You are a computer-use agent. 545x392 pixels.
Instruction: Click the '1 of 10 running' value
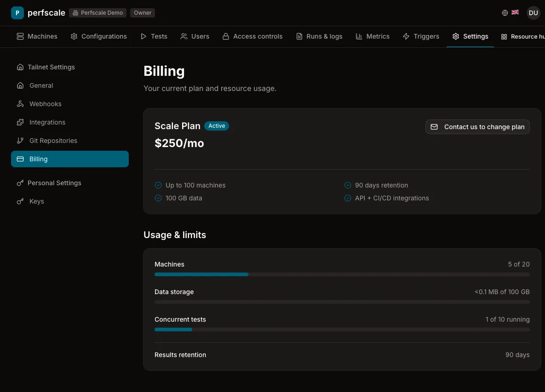[507, 319]
